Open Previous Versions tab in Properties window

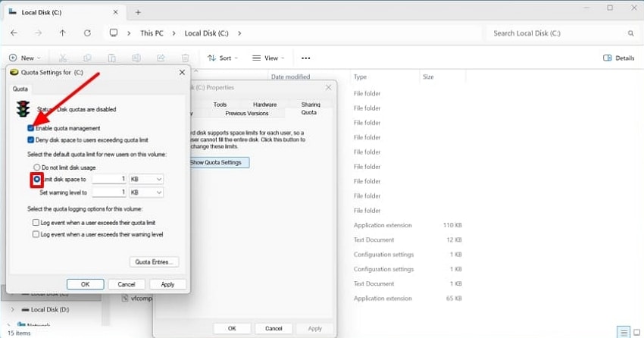coord(247,114)
